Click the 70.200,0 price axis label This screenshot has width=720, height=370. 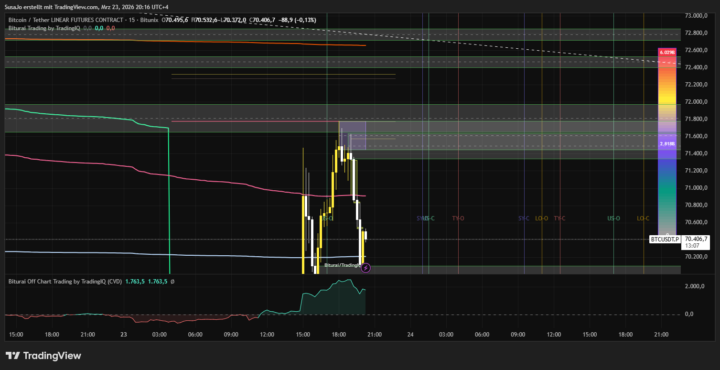pos(696,257)
